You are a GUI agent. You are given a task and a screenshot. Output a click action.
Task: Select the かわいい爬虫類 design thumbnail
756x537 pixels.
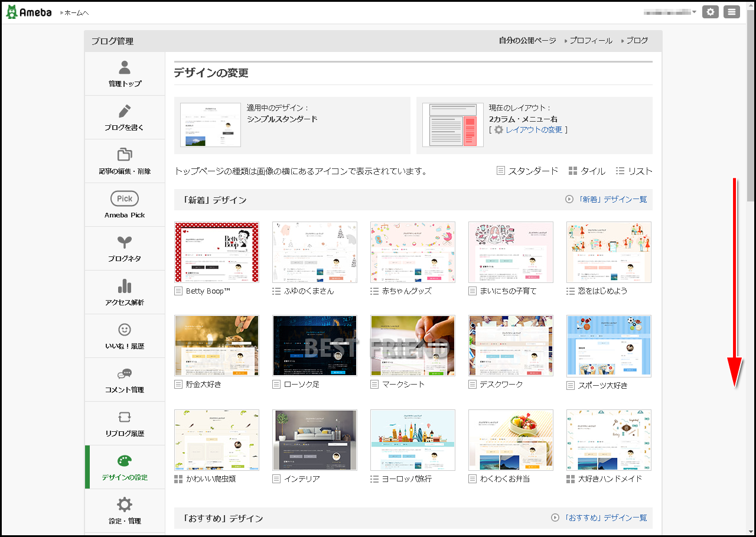(x=217, y=440)
